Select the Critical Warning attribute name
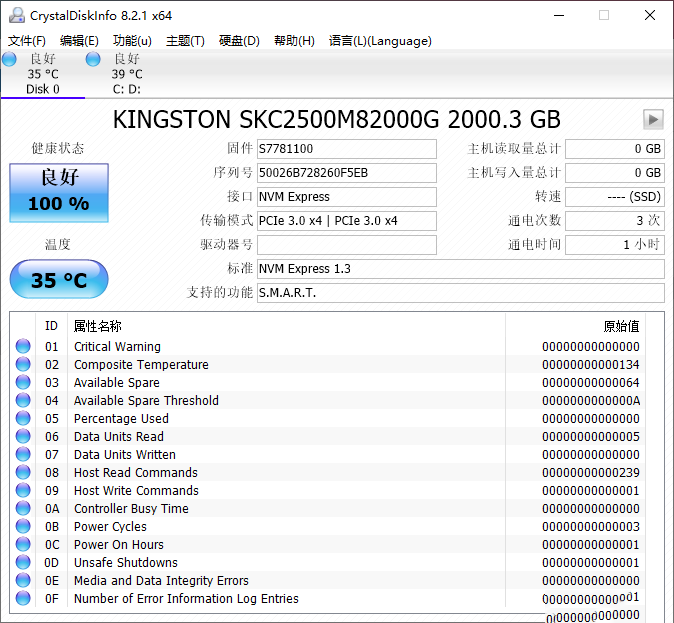Screen dimensions: 674x623 [x=117, y=347]
